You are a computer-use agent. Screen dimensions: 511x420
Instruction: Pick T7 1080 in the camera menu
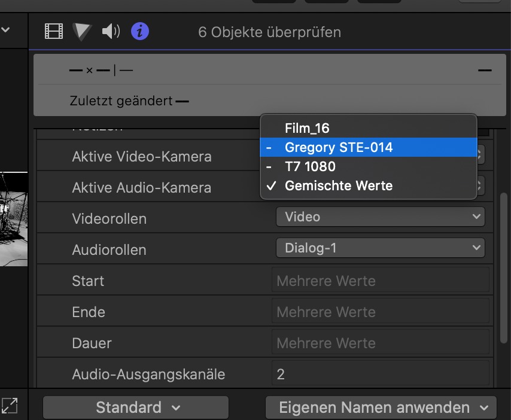point(368,166)
